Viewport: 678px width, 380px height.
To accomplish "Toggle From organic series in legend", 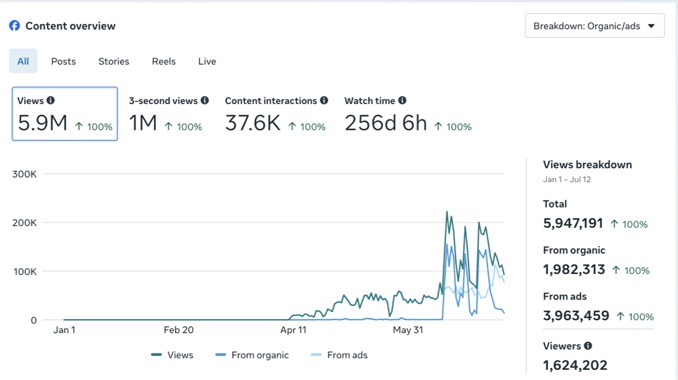I will point(252,355).
